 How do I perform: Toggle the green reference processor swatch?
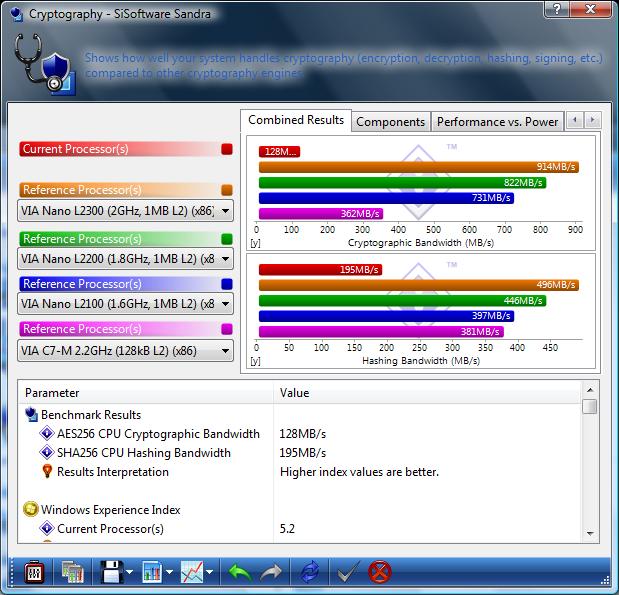(x=227, y=239)
